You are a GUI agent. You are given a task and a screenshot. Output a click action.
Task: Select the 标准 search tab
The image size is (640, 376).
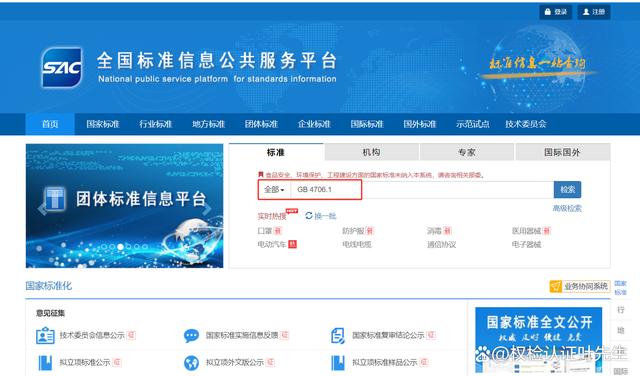click(x=276, y=152)
